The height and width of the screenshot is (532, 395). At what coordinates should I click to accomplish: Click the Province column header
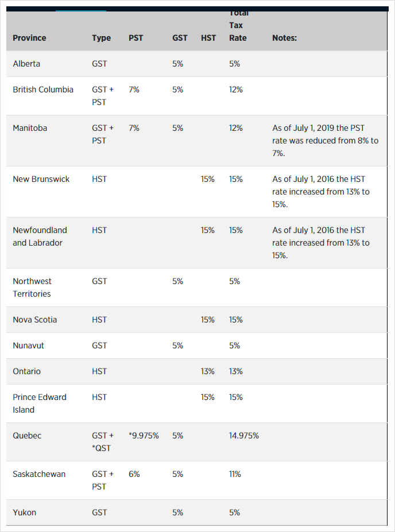(x=29, y=38)
